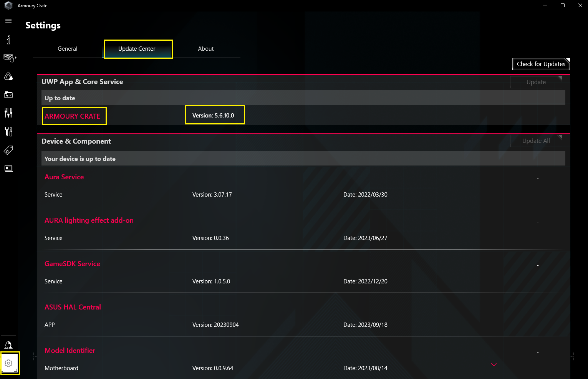588x379 pixels.
Task: Open the News sidebar icon
Action: [8, 168]
